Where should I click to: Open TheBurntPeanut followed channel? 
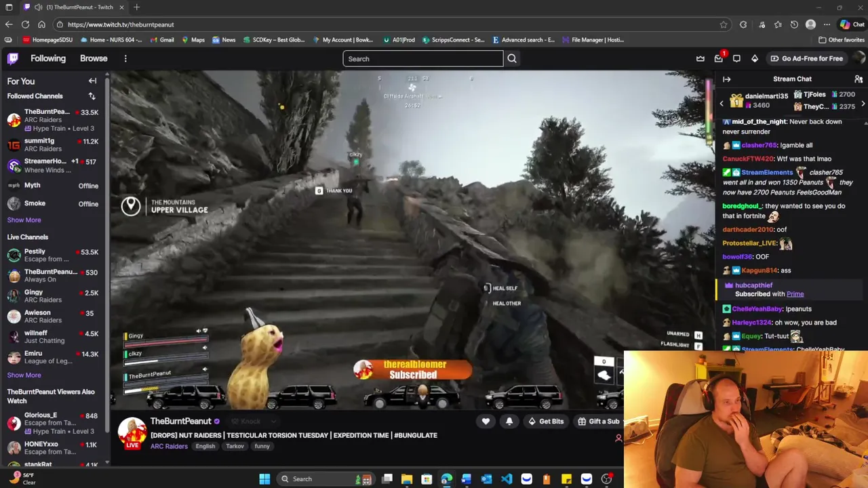(53, 120)
